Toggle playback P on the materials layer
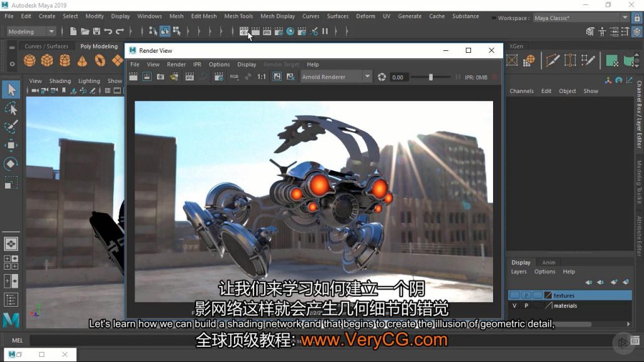This screenshot has height=362, width=644. tap(526, 306)
